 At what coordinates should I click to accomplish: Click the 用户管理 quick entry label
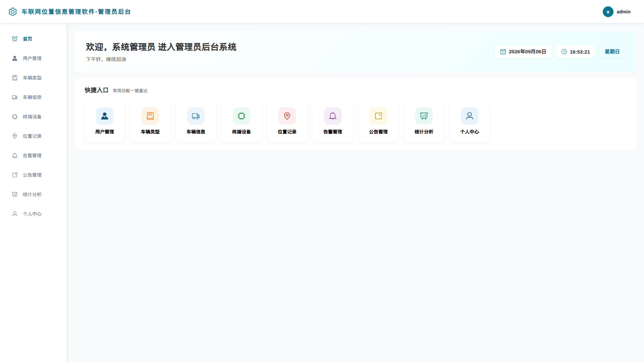(105, 132)
